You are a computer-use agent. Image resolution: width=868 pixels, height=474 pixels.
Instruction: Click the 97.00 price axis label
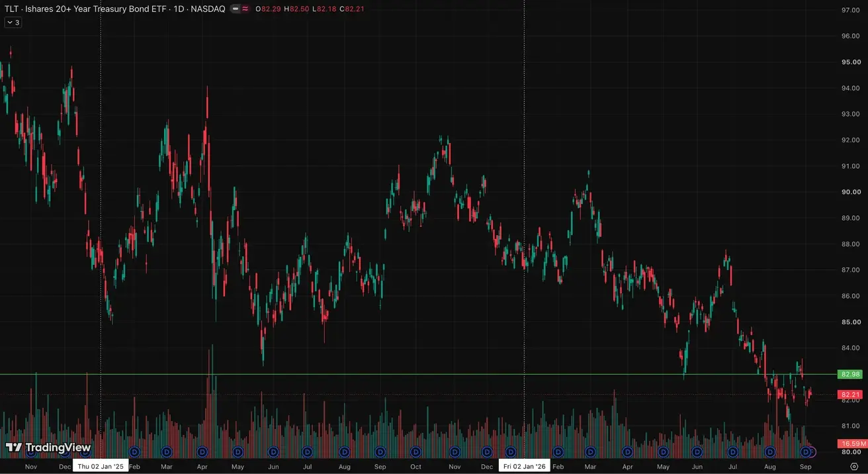coord(850,10)
